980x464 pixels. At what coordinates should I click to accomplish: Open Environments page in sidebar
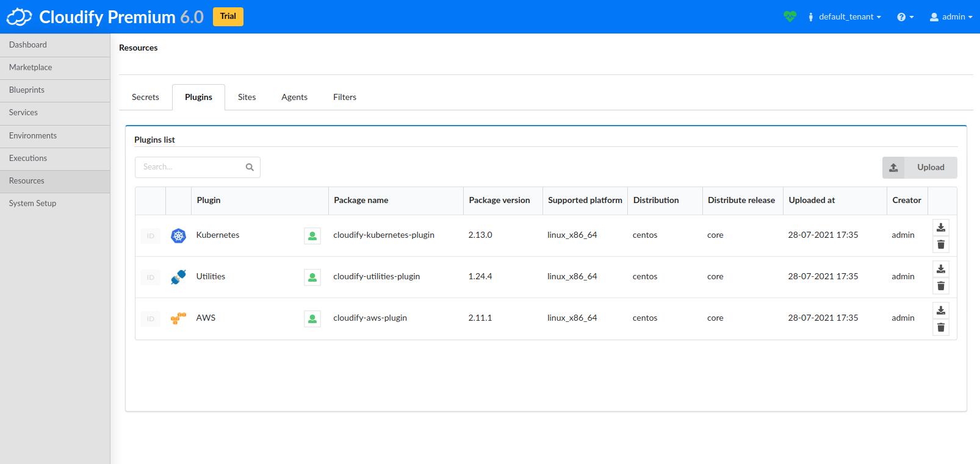(x=55, y=136)
